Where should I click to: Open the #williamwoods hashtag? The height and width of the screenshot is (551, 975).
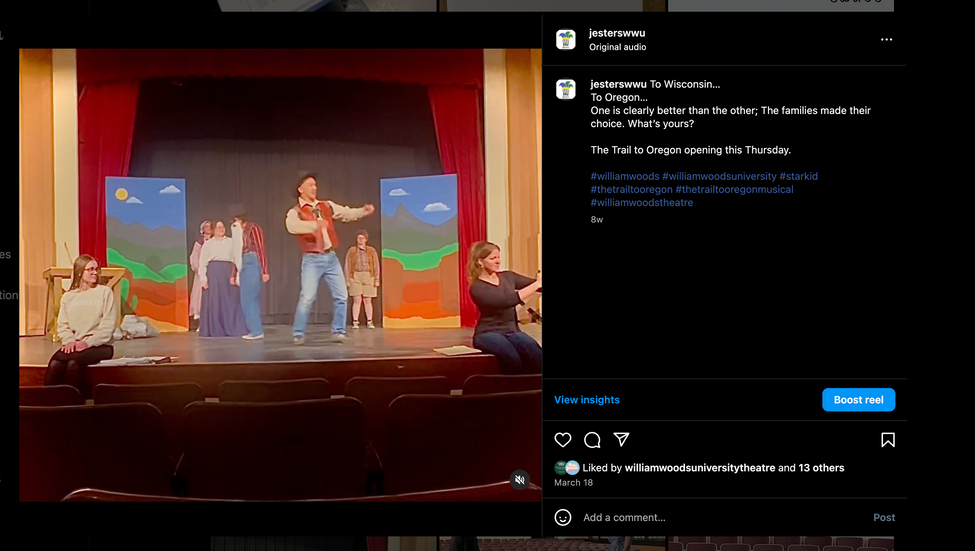click(x=624, y=176)
